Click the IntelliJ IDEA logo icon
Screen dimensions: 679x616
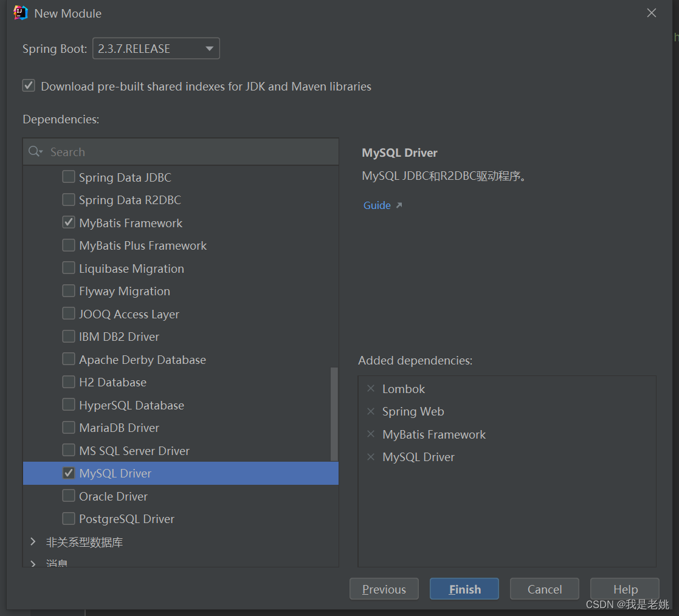coord(20,13)
